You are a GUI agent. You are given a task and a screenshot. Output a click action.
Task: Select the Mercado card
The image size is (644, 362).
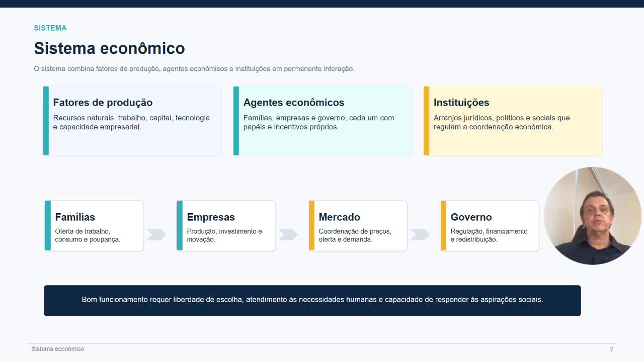[358, 226]
